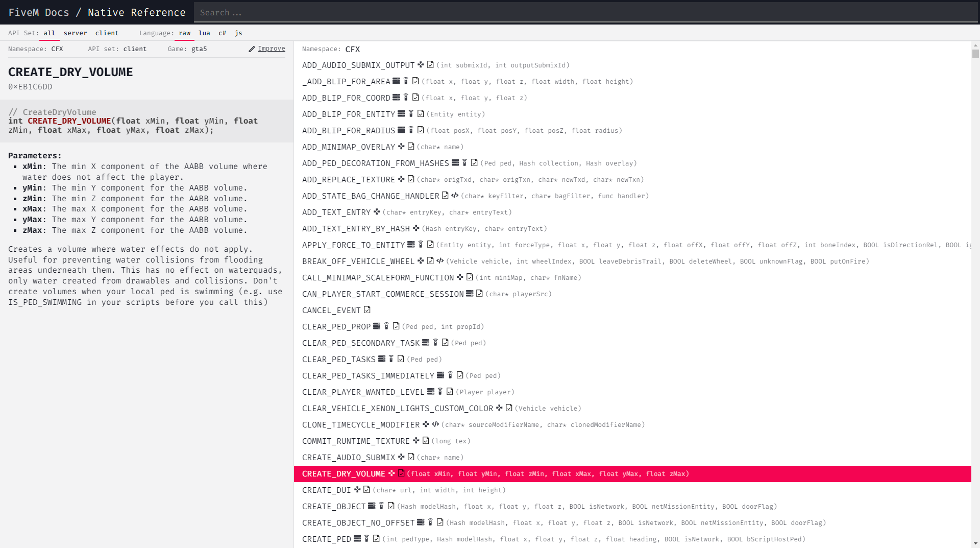The image size is (980, 548).
Task: Switch API set to server
Action: click(x=76, y=33)
